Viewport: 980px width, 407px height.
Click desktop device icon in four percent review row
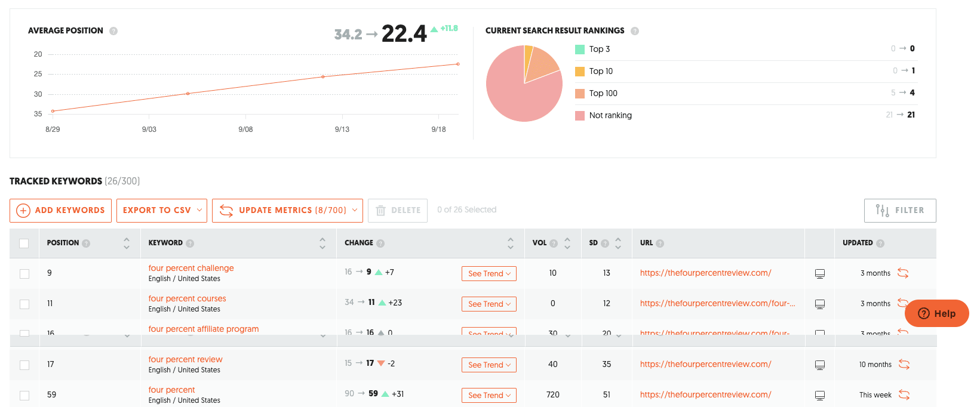click(x=820, y=365)
